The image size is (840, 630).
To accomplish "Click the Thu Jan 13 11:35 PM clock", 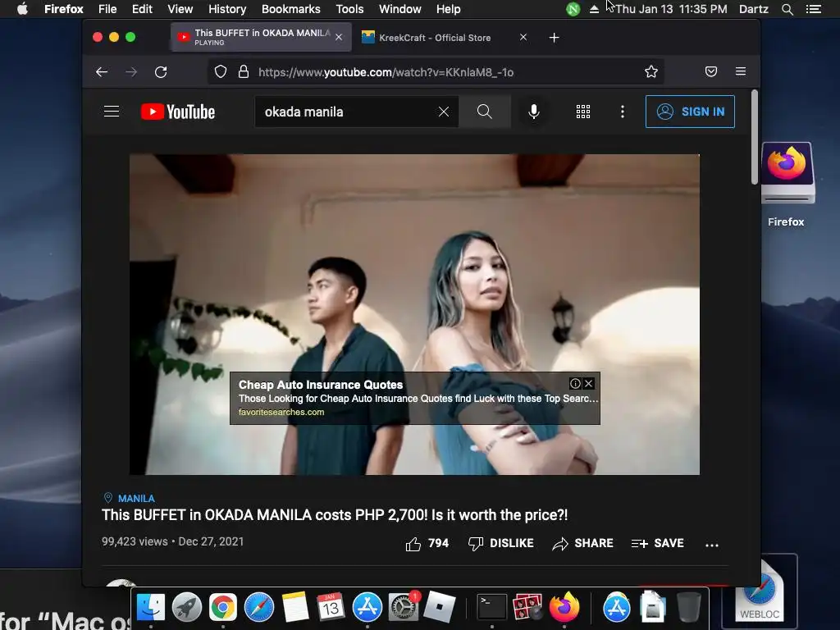I will 671,9.
